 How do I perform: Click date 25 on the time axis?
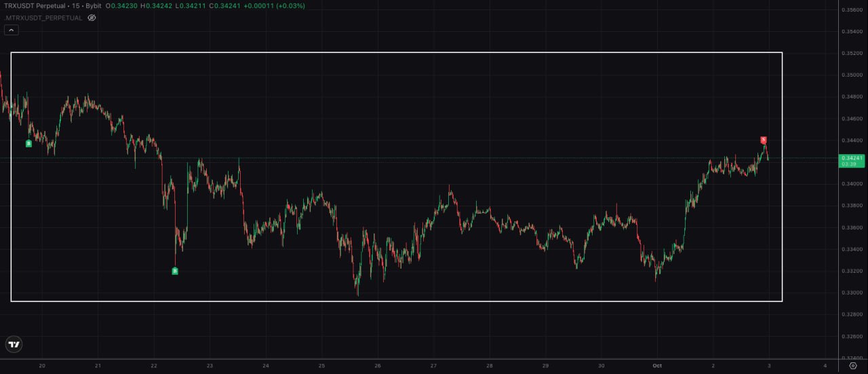321,365
